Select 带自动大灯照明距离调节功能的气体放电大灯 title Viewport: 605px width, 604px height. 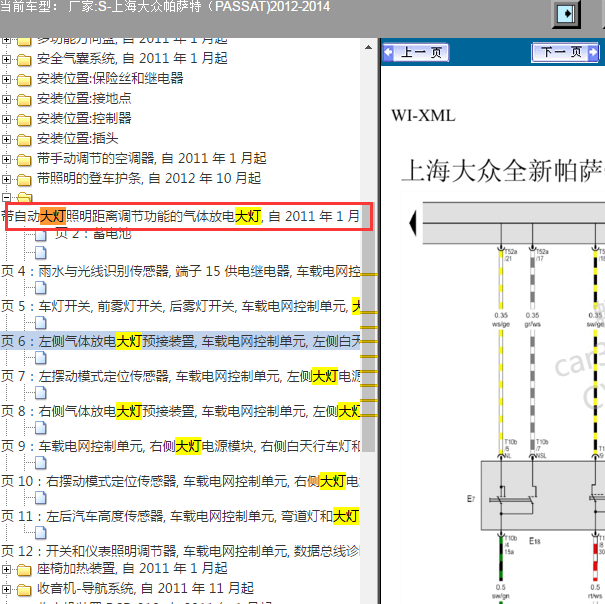(180, 216)
